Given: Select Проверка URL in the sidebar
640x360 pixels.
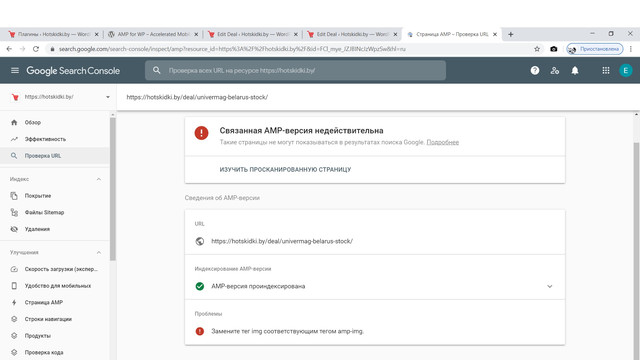Looking at the screenshot, I should [55, 156].
